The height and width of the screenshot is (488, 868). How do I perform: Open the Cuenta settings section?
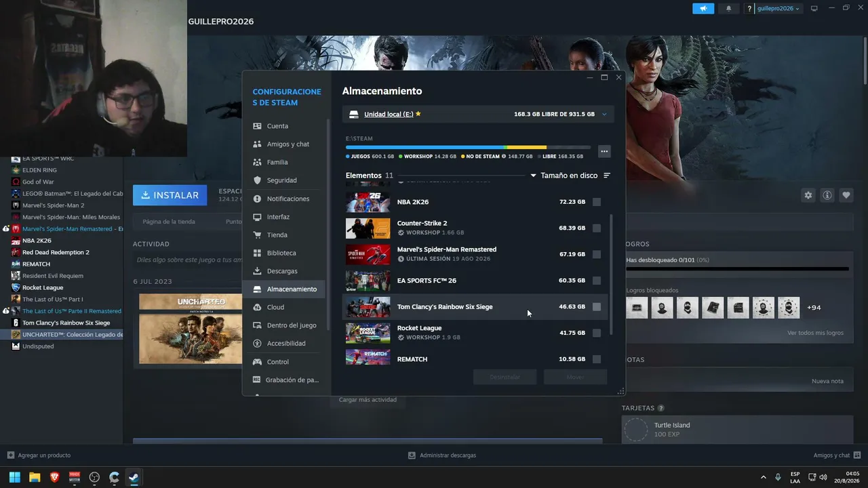pyautogui.click(x=284, y=126)
